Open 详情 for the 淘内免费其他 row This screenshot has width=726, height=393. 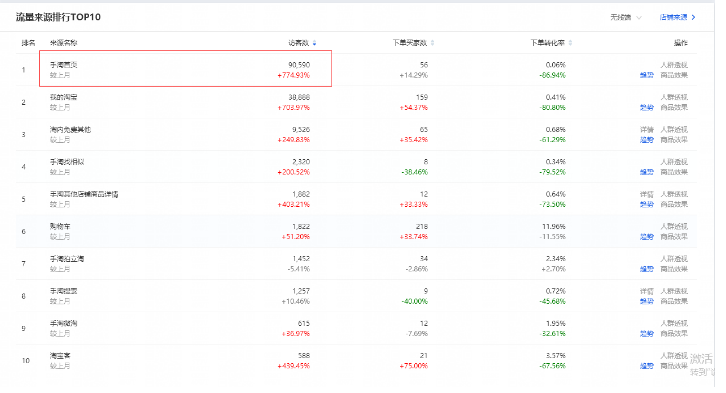tap(646, 130)
